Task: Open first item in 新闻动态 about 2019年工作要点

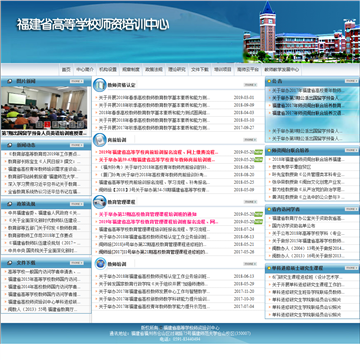Action: [44, 154]
